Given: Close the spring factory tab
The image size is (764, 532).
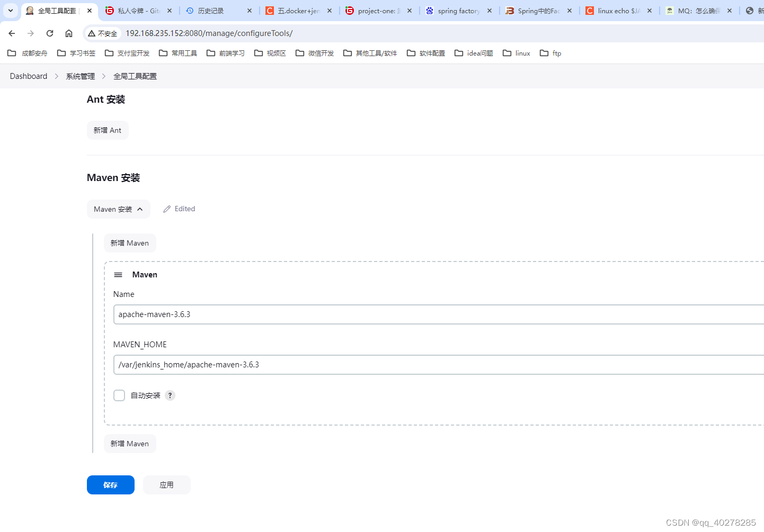Looking at the screenshot, I should pos(490,11).
